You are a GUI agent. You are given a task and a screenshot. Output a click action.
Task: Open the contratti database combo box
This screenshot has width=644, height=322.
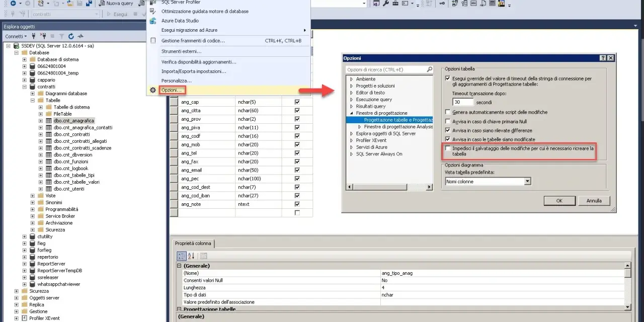(x=65, y=14)
